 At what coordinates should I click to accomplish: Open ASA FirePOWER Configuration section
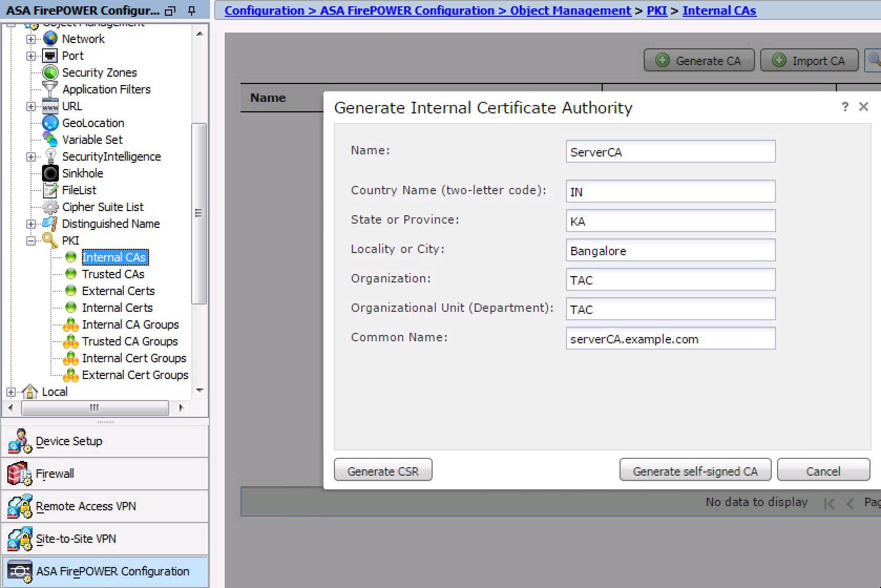click(105, 572)
